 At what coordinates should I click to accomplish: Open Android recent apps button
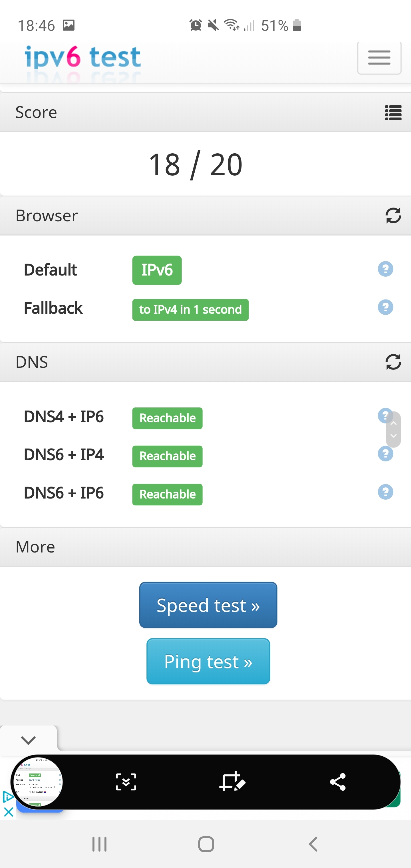tap(100, 844)
